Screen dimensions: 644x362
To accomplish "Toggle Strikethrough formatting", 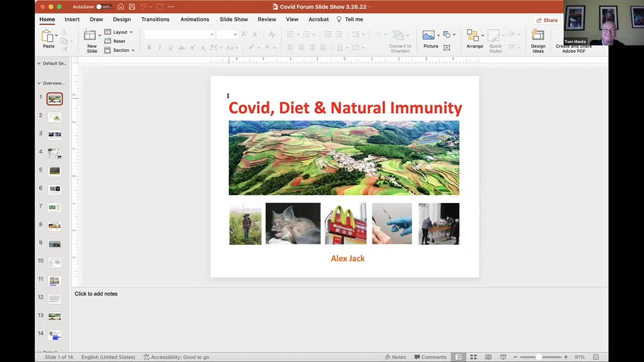I will click(181, 47).
